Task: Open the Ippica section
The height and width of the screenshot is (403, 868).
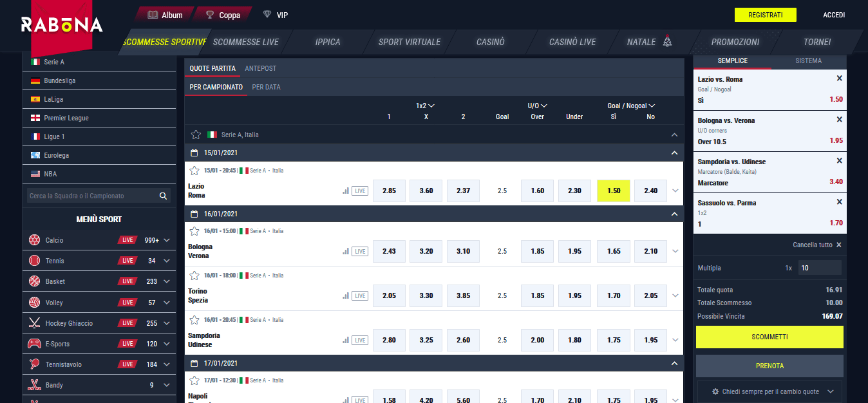Action: coord(328,42)
